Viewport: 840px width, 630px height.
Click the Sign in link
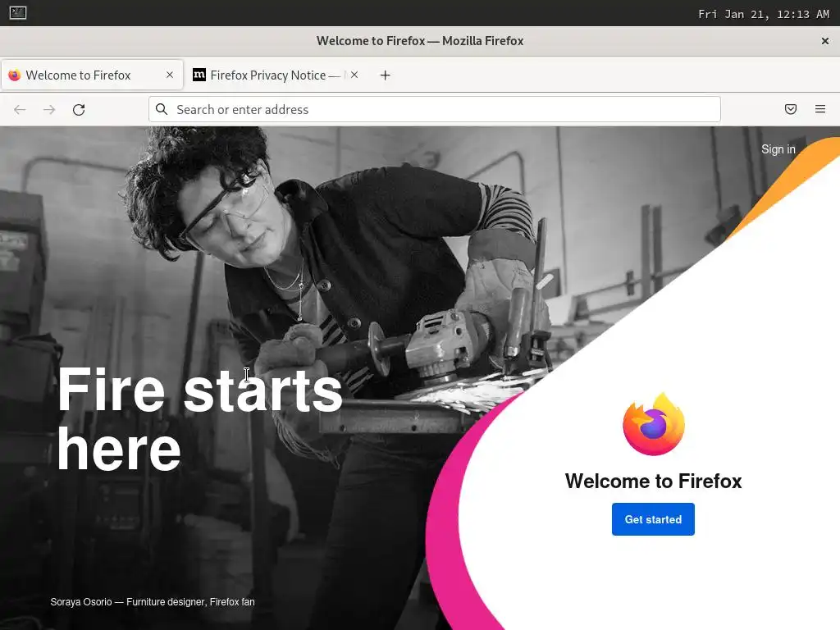point(778,149)
